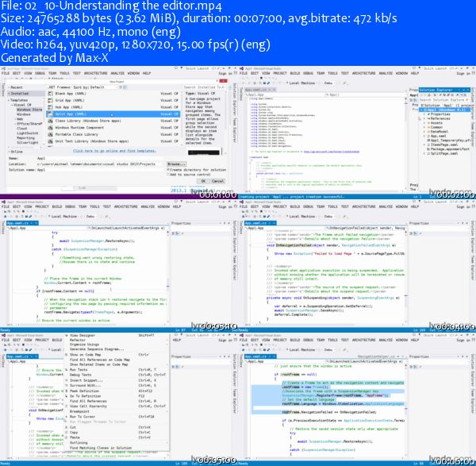Image resolution: width=476 pixels, height=466 pixels.
Task: Click Show on Code Map icon in context menu
Action: tap(67, 355)
